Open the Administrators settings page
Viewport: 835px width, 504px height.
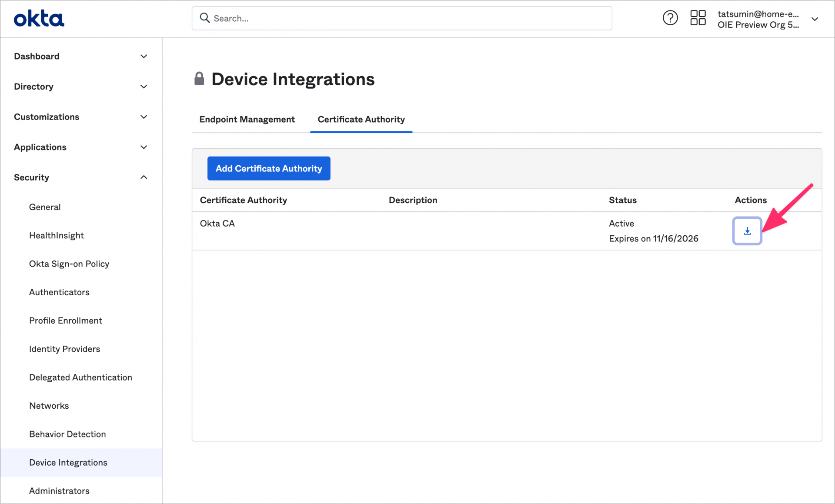(x=59, y=491)
